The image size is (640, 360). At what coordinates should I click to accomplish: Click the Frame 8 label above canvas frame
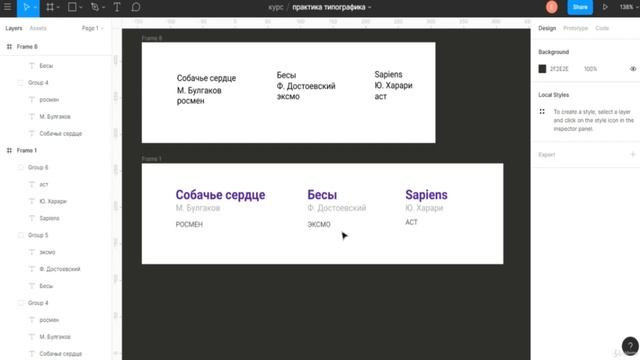click(x=152, y=38)
